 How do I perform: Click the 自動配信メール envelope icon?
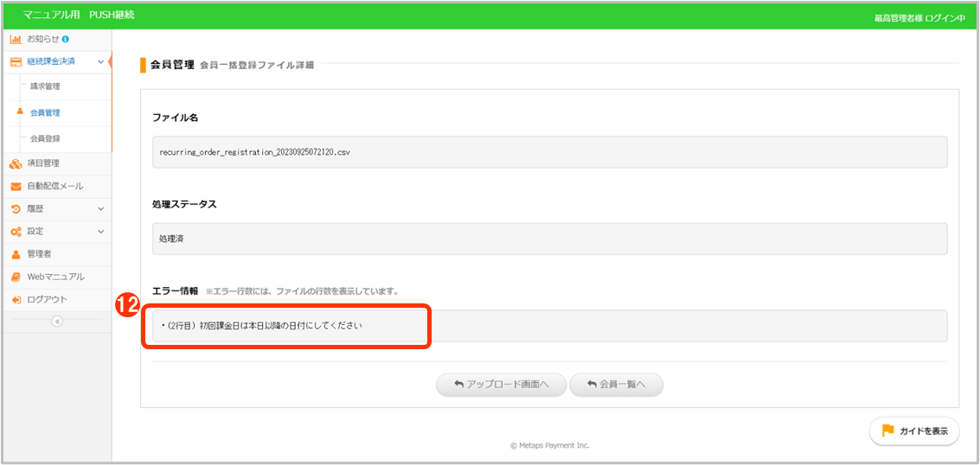16,187
